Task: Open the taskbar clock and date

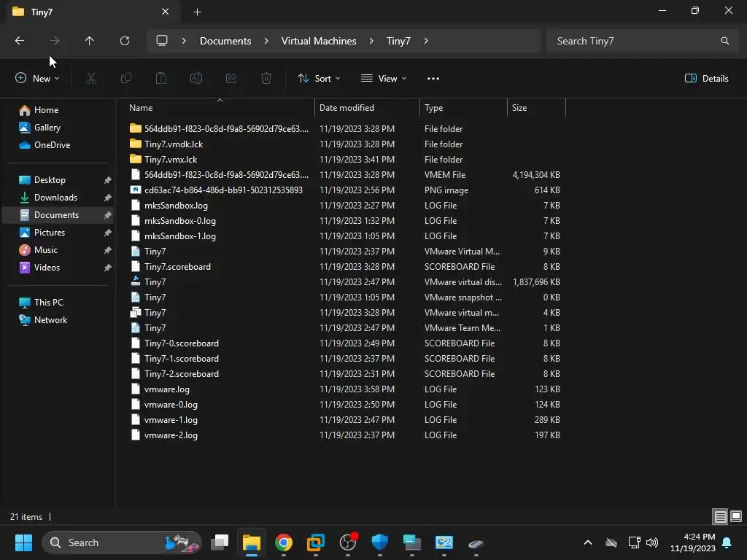Action: 693,542
